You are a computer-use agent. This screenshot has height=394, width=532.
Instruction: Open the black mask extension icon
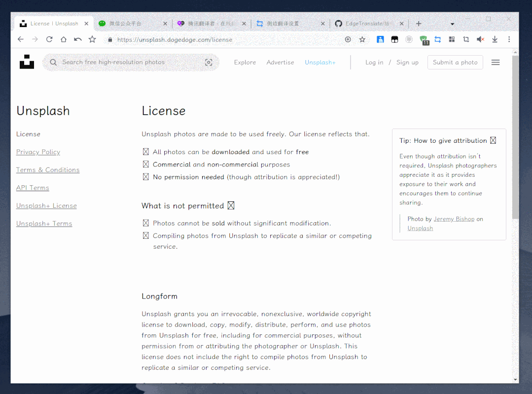click(394, 39)
